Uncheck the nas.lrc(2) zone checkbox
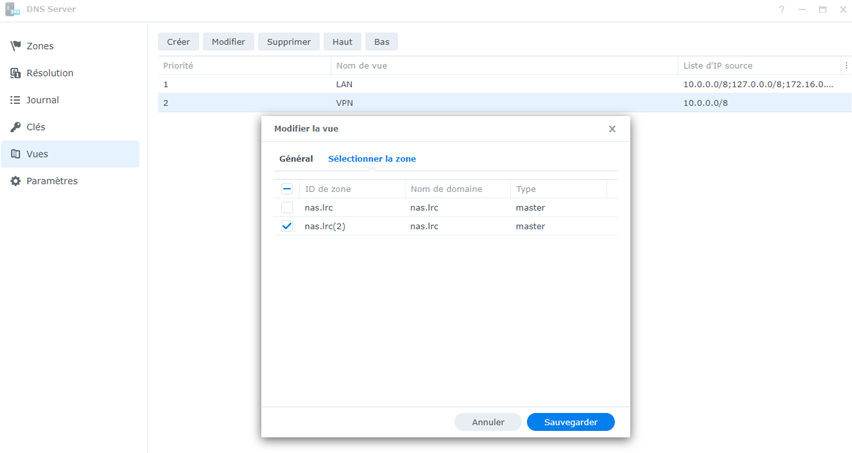 (x=287, y=226)
